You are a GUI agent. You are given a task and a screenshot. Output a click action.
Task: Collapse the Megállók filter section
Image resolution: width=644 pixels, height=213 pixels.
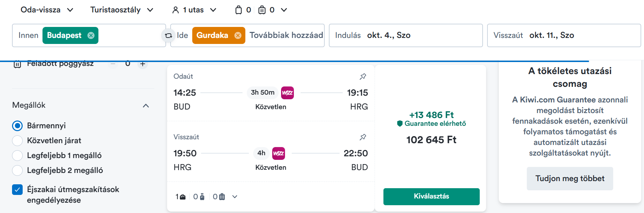tap(146, 106)
